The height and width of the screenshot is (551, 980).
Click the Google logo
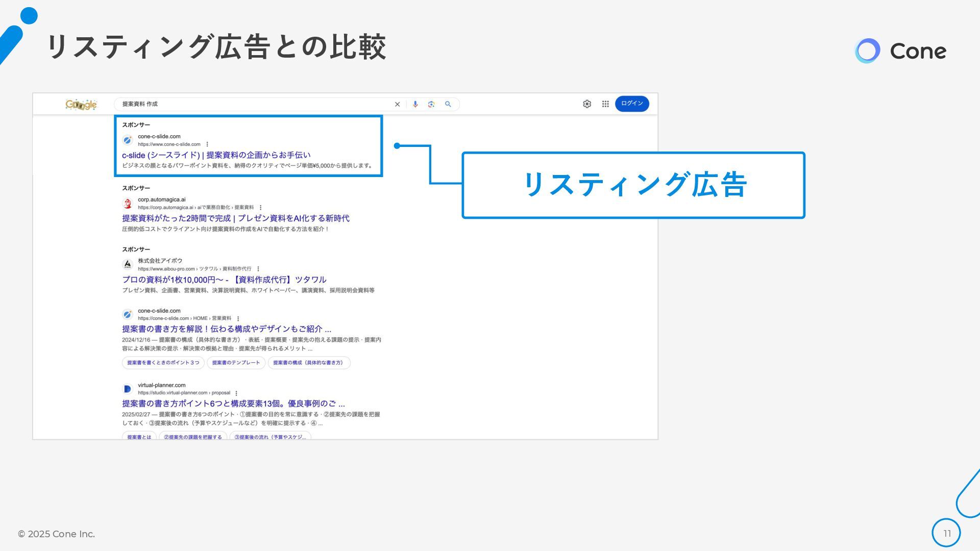click(x=81, y=105)
